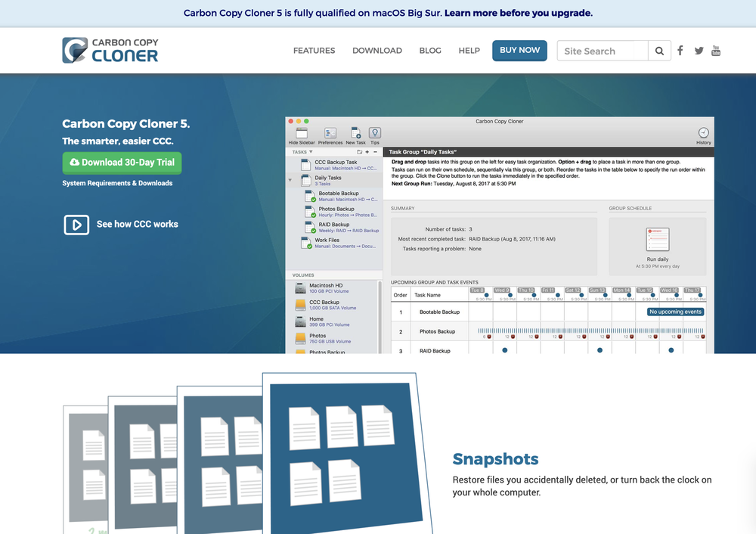Viewport: 756px width, 534px height.
Task: Open the YouTube icon link
Action: (716, 51)
